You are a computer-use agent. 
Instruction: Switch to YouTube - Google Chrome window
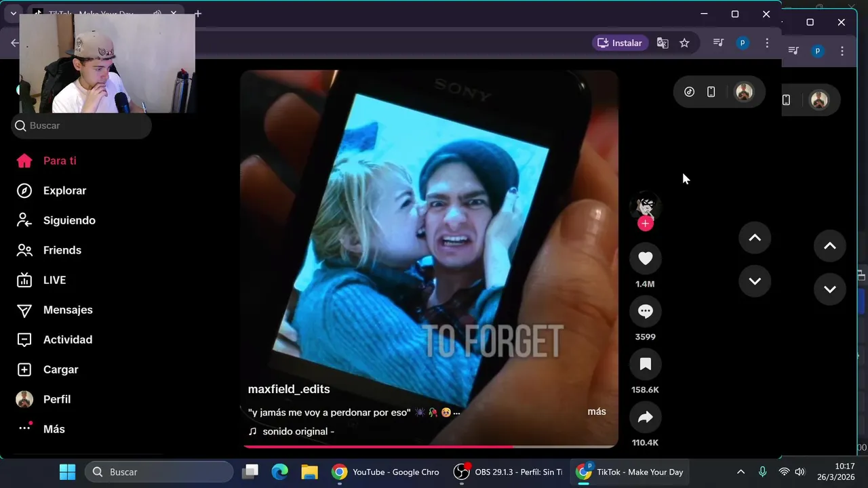(x=385, y=472)
